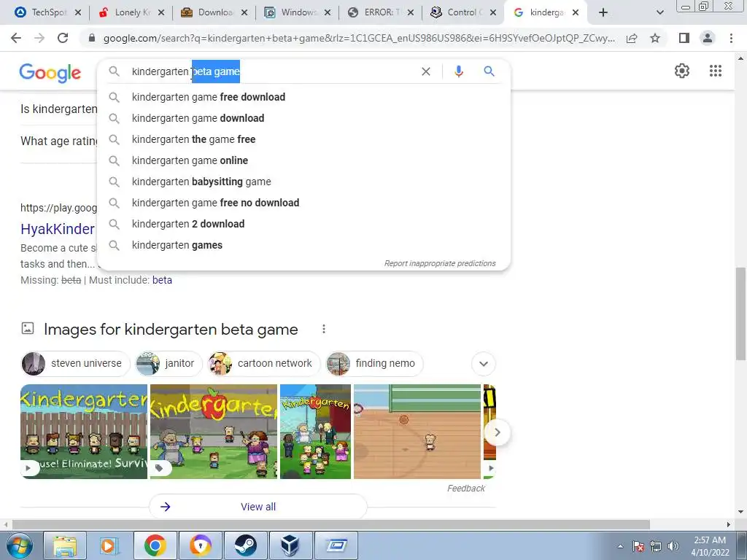Click the Feedback link under images
This screenshot has height=560, width=747.
pos(466,488)
